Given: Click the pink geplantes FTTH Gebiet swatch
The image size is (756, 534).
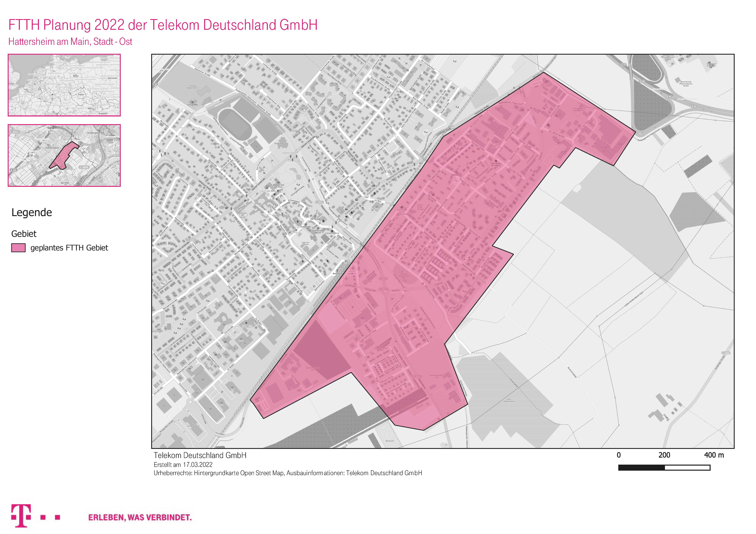Looking at the screenshot, I should [x=18, y=248].
